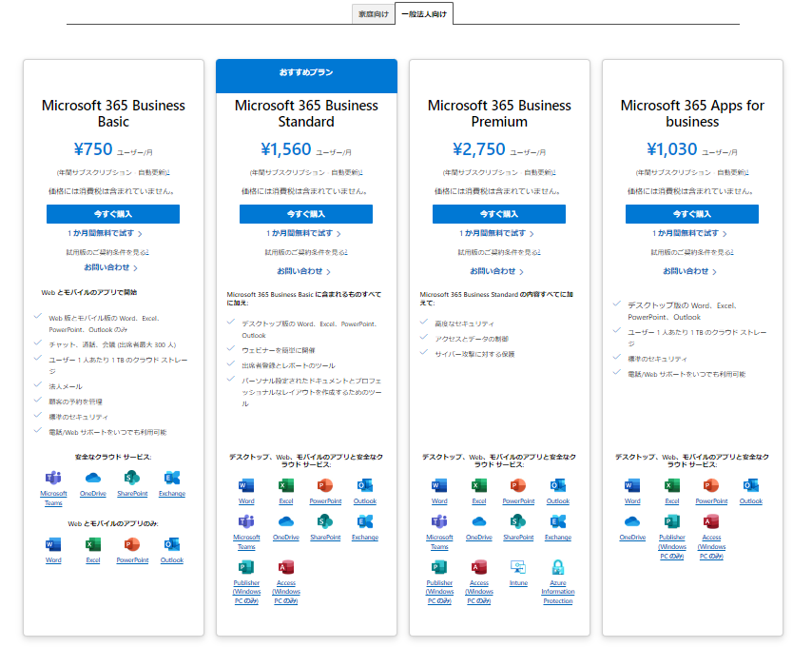The height and width of the screenshot is (647, 812).
Task: Switch to the 家庭向け tab
Action: coord(373,14)
